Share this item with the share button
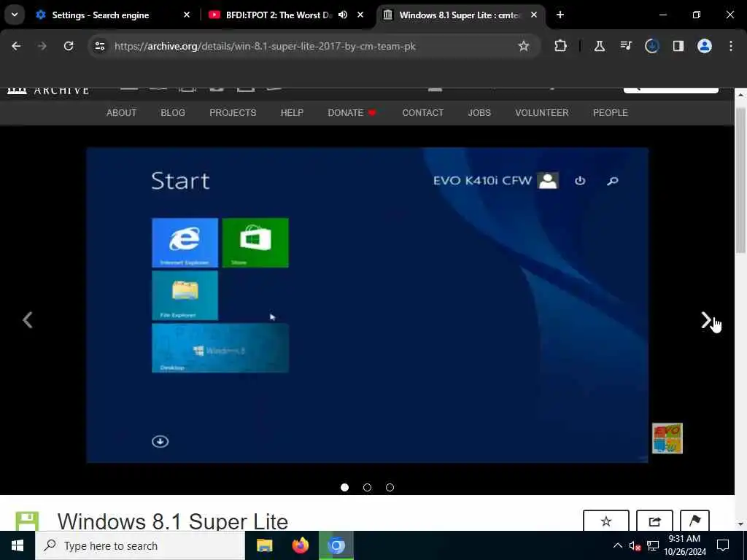This screenshot has height=560, width=747. [x=654, y=521]
